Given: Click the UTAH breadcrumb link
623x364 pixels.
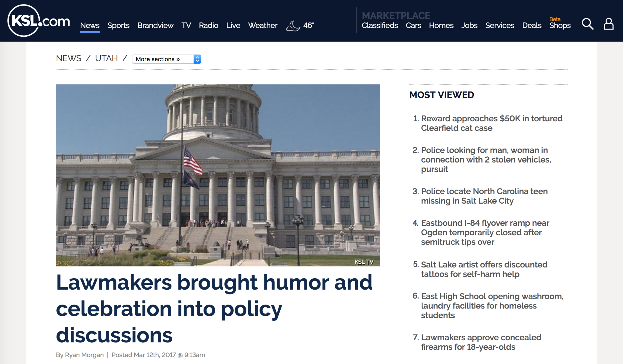Looking at the screenshot, I should tap(106, 58).
